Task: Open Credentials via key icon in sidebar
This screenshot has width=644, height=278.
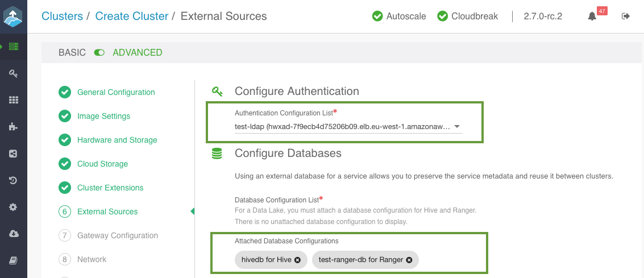Action: [13, 73]
